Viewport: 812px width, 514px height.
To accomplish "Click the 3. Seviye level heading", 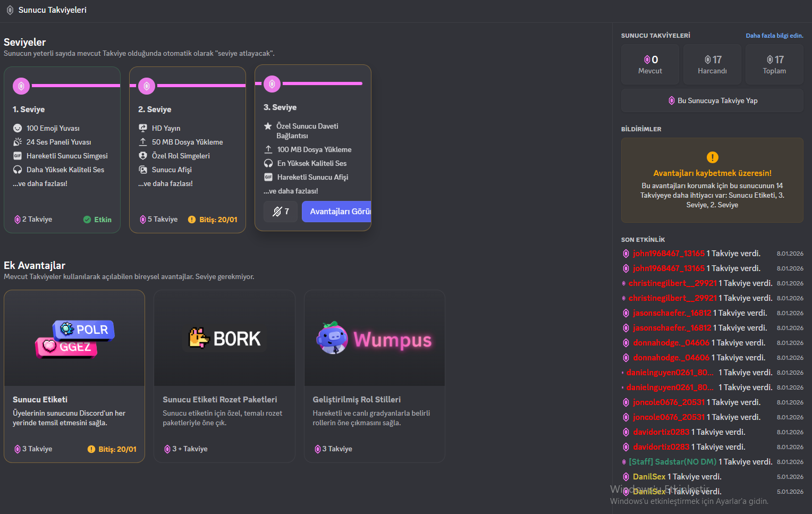I will tap(280, 107).
